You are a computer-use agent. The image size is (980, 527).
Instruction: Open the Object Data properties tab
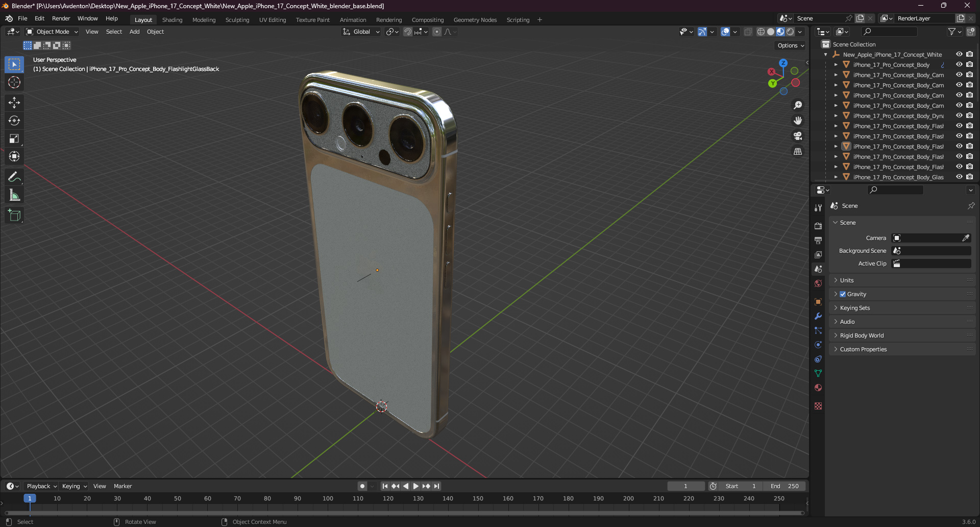818,373
